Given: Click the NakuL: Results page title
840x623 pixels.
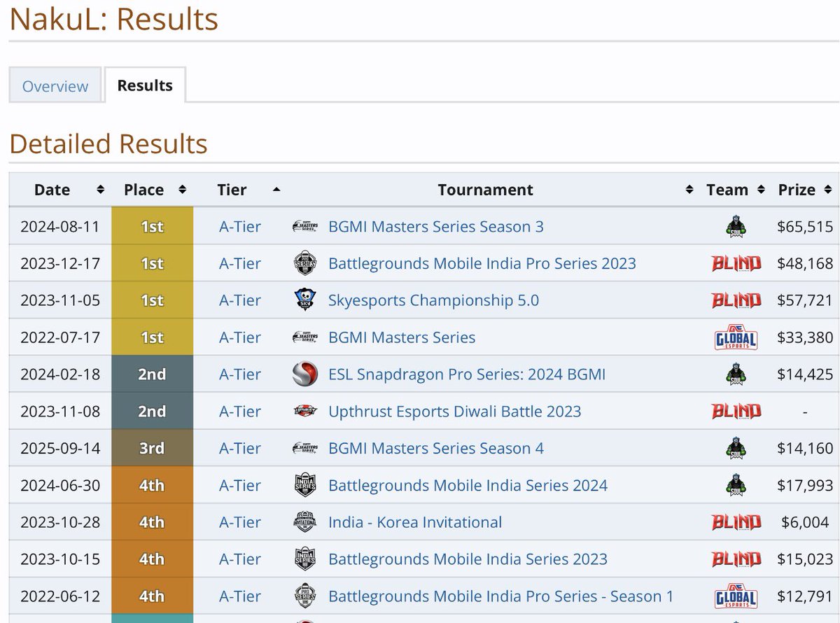Looking at the screenshot, I should point(114,19).
